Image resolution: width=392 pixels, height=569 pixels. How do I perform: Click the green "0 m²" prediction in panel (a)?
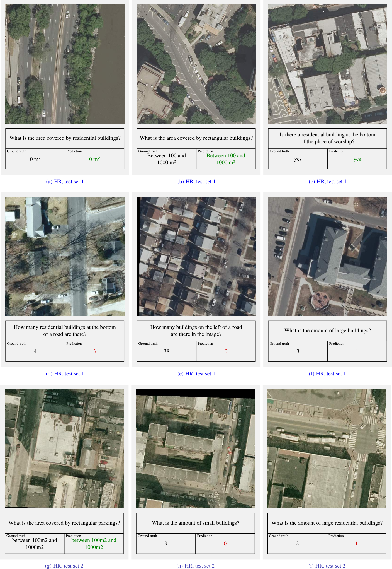(x=94, y=159)
